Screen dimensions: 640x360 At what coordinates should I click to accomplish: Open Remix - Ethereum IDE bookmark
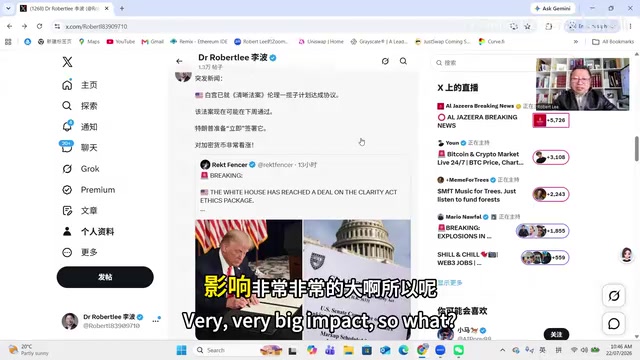199,42
